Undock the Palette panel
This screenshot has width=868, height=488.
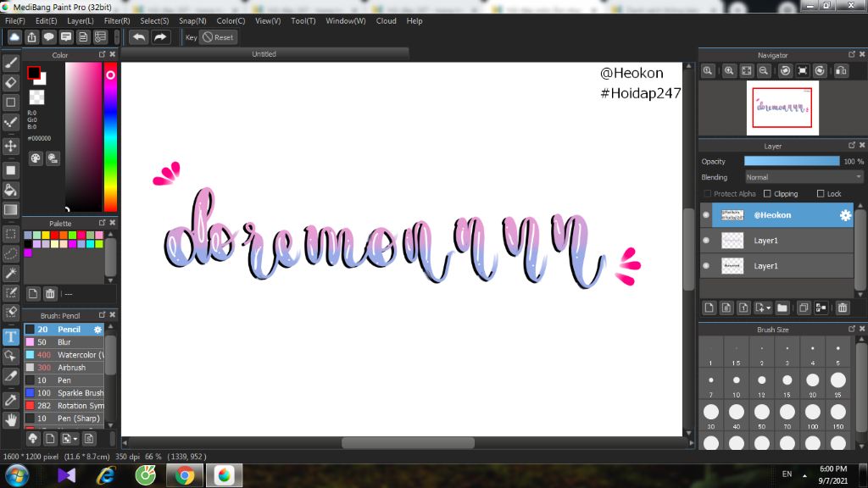[x=102, y=223]
